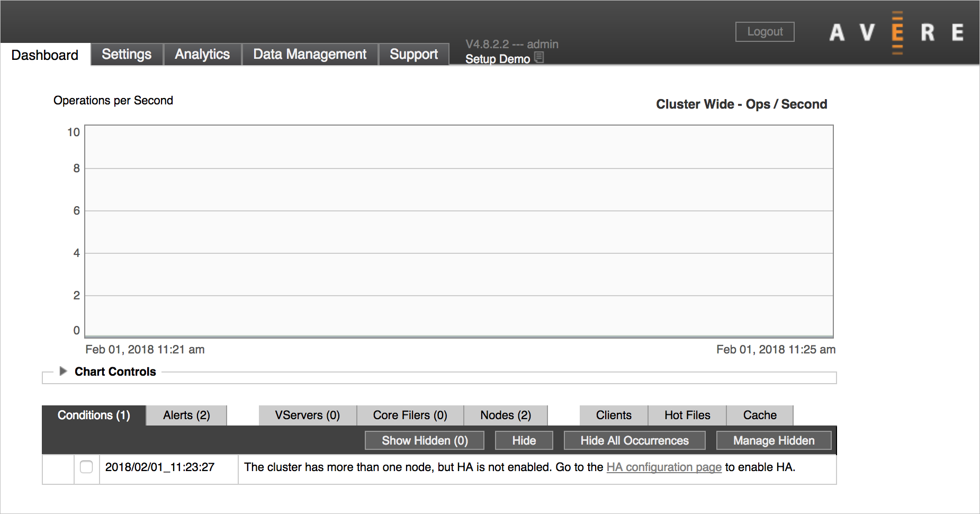The image size is (980, 514).
Task: Click the Show Hidden (0) button
Action: click(424, 440)
